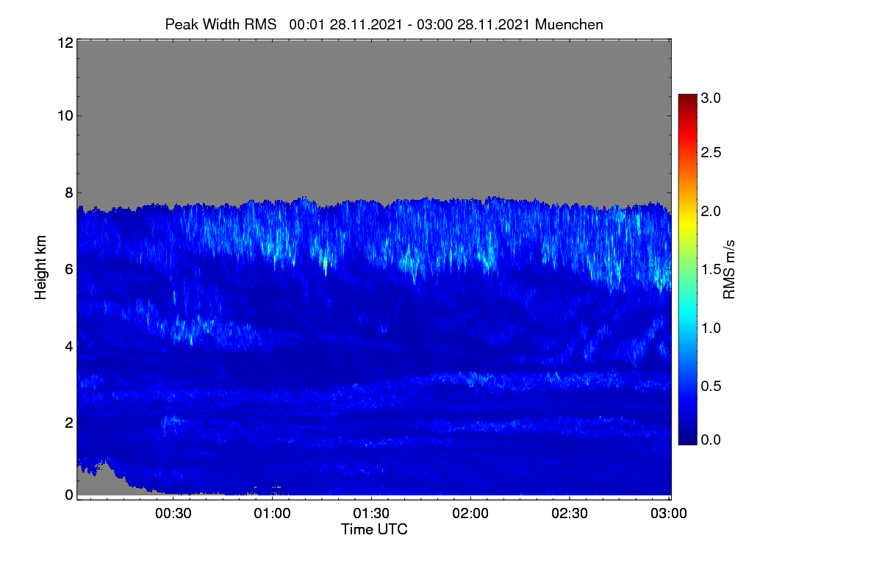Click the colorbar value 0.5
Screen dimensions: 882x588
(711, 386)
